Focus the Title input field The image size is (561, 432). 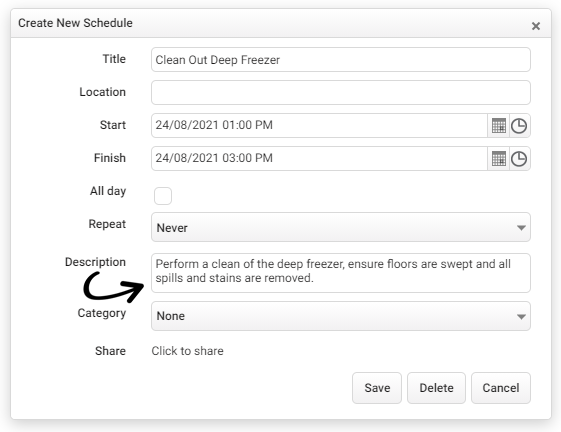click(x=341, y=59)
